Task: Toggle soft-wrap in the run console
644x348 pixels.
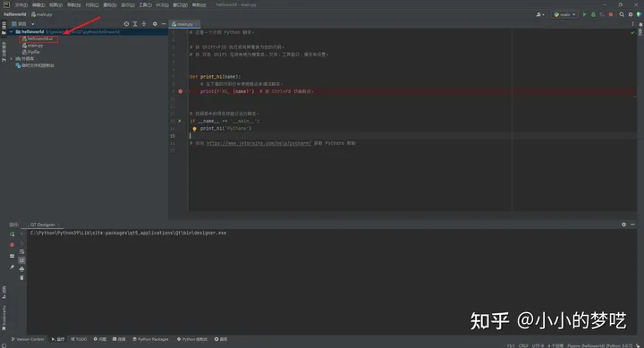Action: point(21,251)
